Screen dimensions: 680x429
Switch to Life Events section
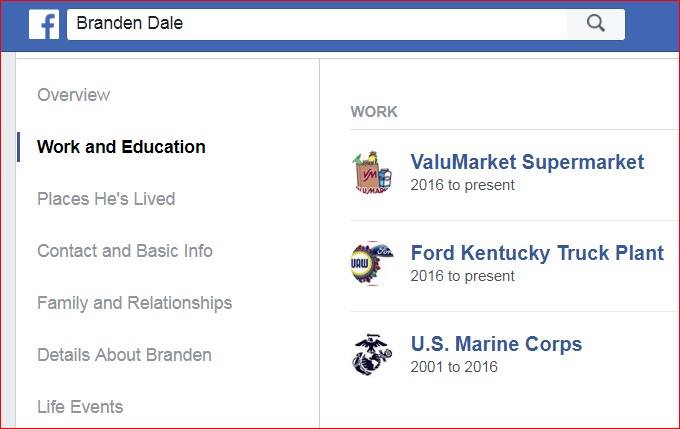click(x=80, y=407)
